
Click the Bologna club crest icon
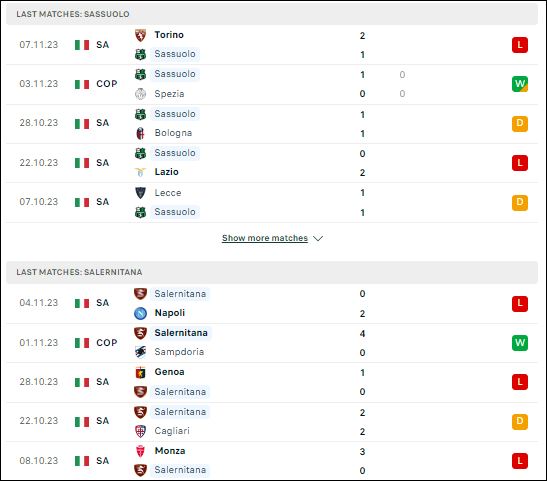[x=140, y=133]
